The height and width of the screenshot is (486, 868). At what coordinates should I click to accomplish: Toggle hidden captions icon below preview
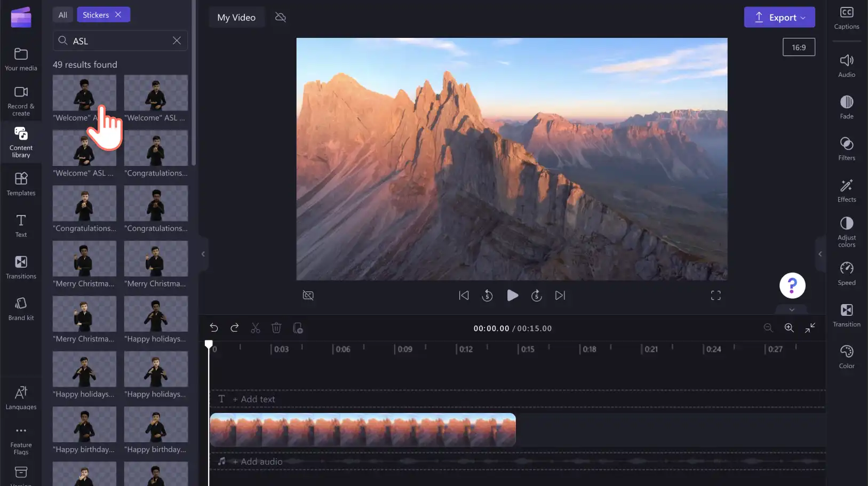point(308,296)
